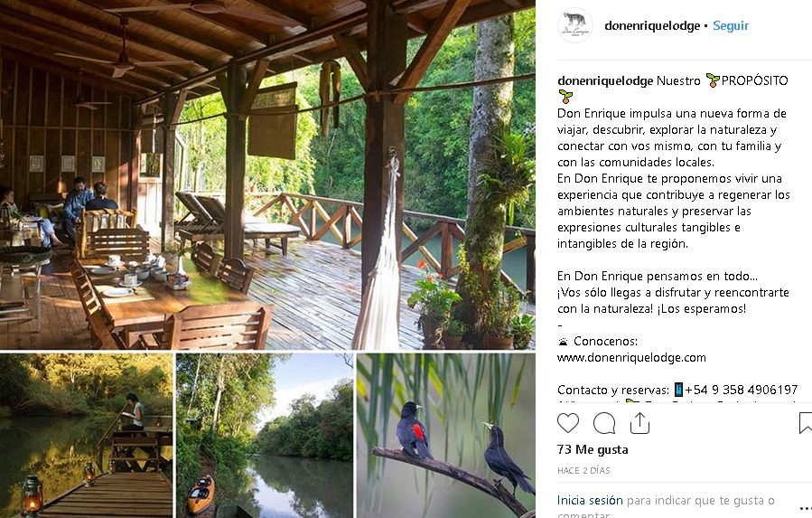The height and width of the screenshot is (518, 812).
Task: Click the phone emoji beside the contact number
Action: tap(678, 390)
